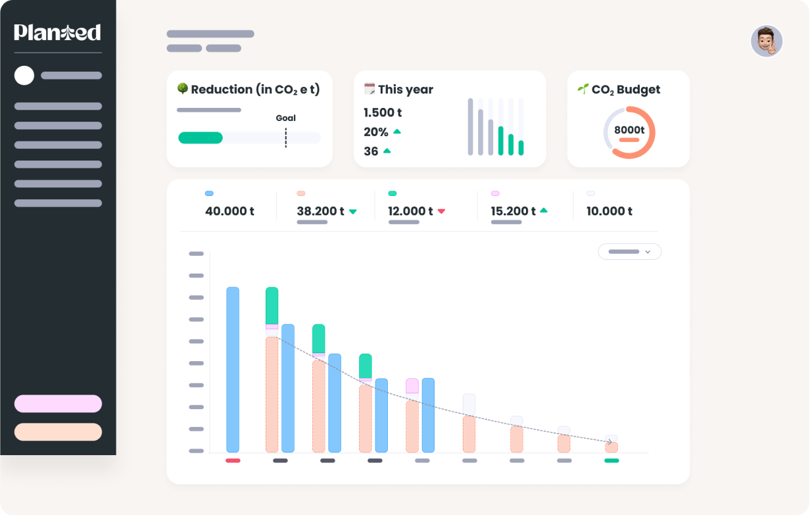Expand the teal arrow beside 38.200 t
812x515 pixels.
353,211
